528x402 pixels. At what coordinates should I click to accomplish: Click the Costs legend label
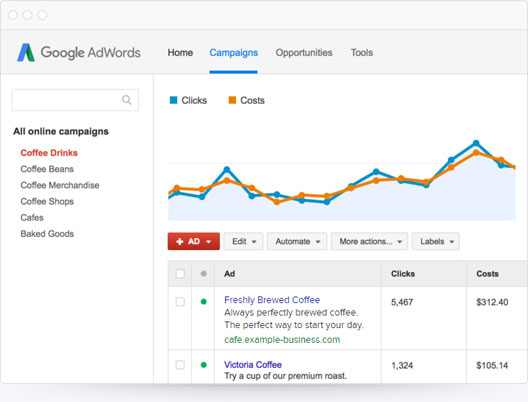click(252, 100)
